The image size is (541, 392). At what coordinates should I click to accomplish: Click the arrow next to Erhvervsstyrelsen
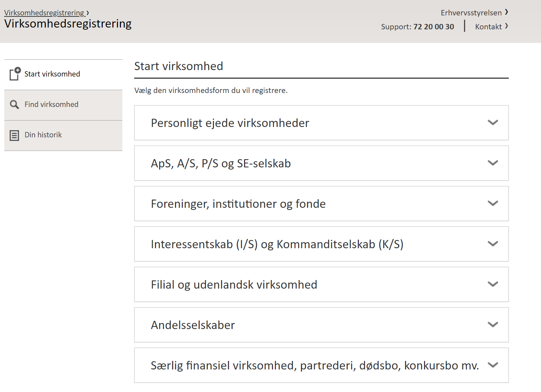click(x=507, y=12)
